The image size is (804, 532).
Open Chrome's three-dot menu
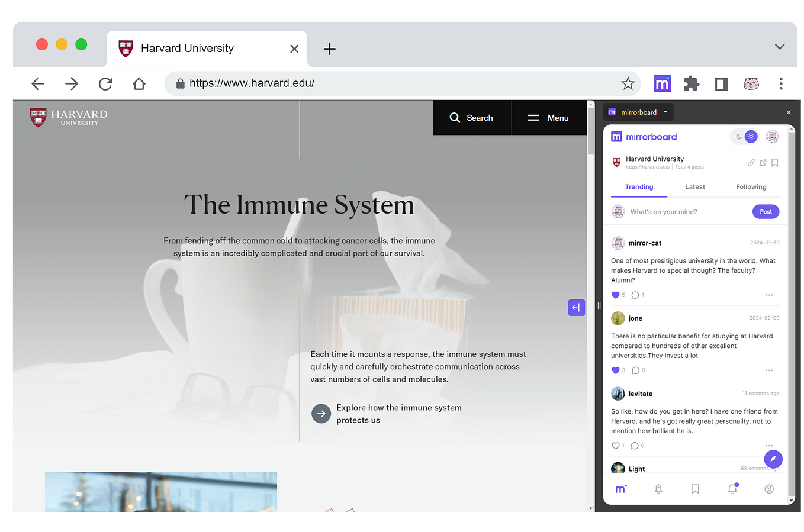pyautogui.click(x=781, y=84)
